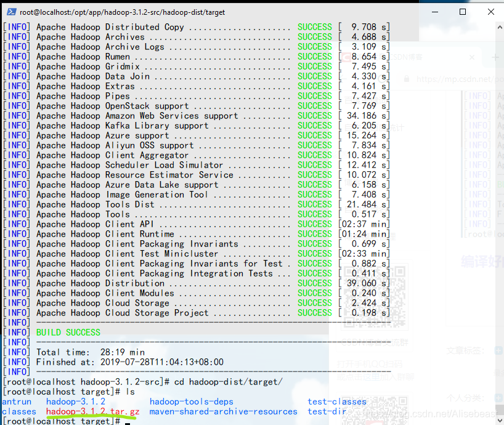The height and width of the screenshot is (425, 504).
Task: Click the Hadoop Client Runtime line
Action: point(196,234)
